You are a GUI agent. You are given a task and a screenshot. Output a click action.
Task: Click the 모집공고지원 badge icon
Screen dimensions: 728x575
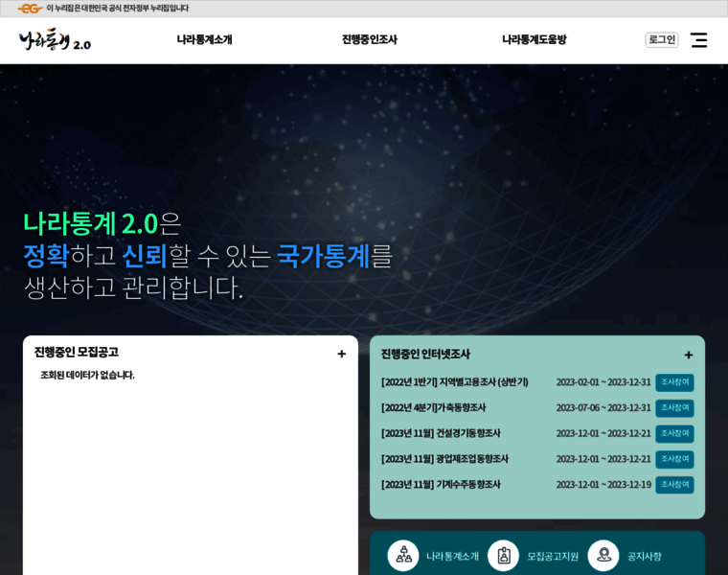pos(503,556)
